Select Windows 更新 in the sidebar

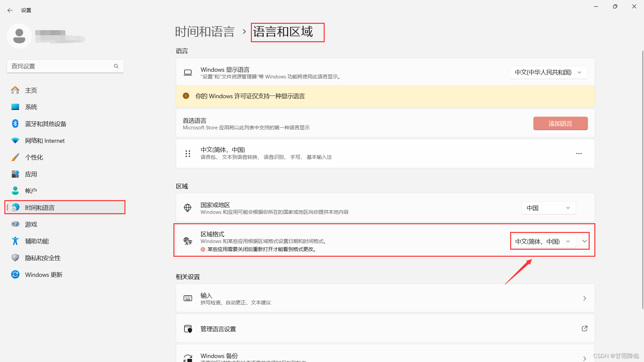65,275
